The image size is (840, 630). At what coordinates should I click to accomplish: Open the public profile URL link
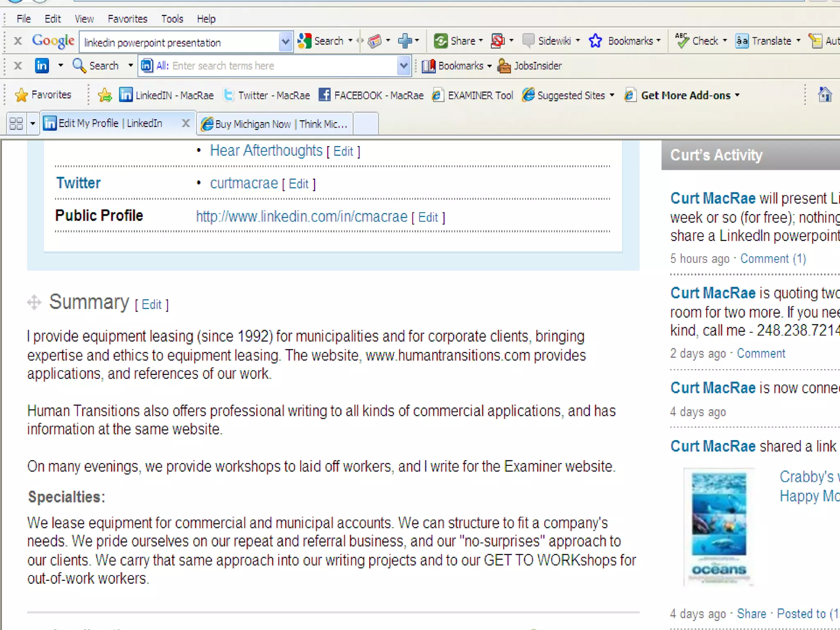(x=301, y=216)
